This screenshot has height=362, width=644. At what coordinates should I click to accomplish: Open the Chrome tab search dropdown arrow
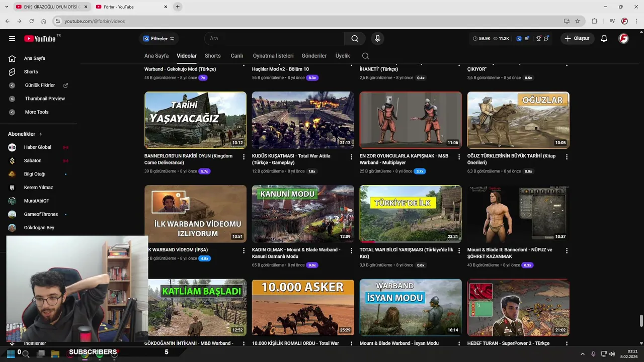pos(7,7)
